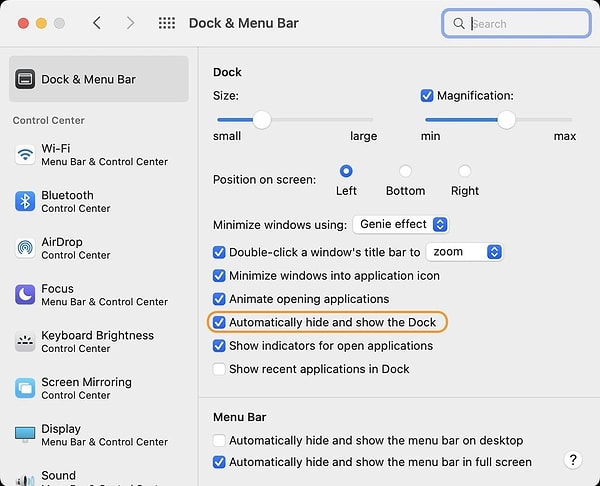Open the Genie effect dropdown
Screen dimensions: 600x486
401,224
